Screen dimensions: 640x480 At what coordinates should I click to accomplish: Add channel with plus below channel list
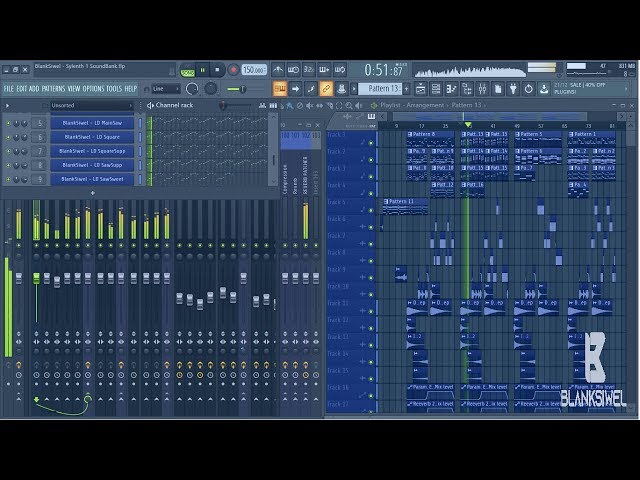click(93, 193)
